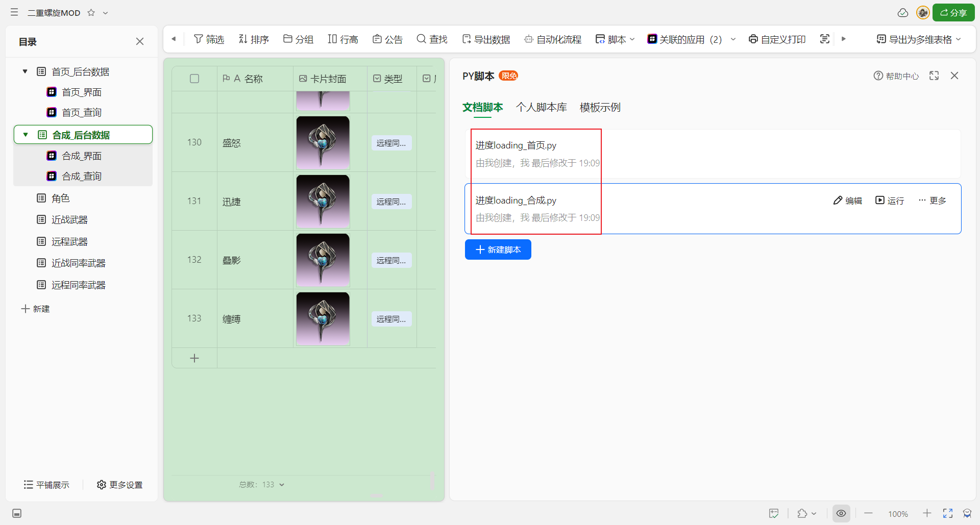980x525 pixels.
Task: Collapse the 合成_后台数据 tree node
Action: 26,135
